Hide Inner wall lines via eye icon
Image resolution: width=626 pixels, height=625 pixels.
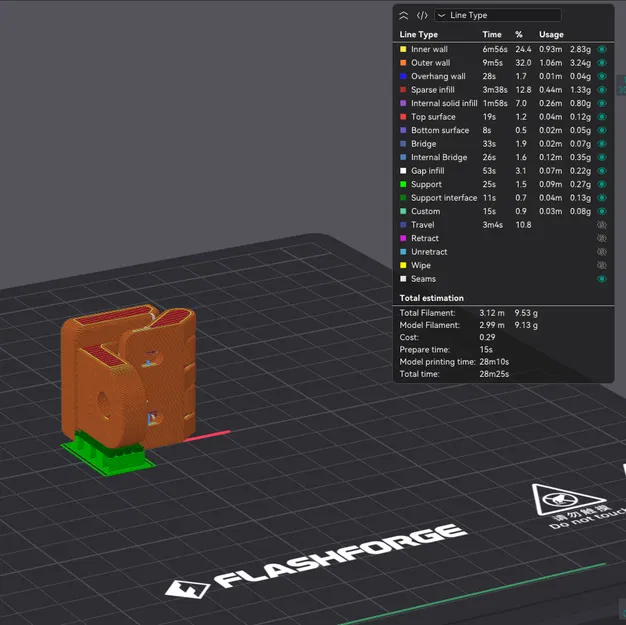[602, 49]
